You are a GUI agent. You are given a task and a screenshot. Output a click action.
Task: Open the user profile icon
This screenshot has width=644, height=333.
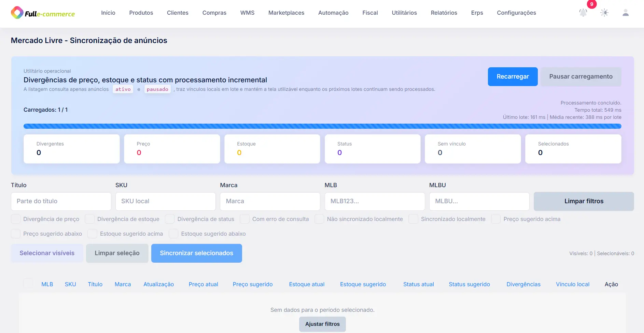(x=626, y=13)
